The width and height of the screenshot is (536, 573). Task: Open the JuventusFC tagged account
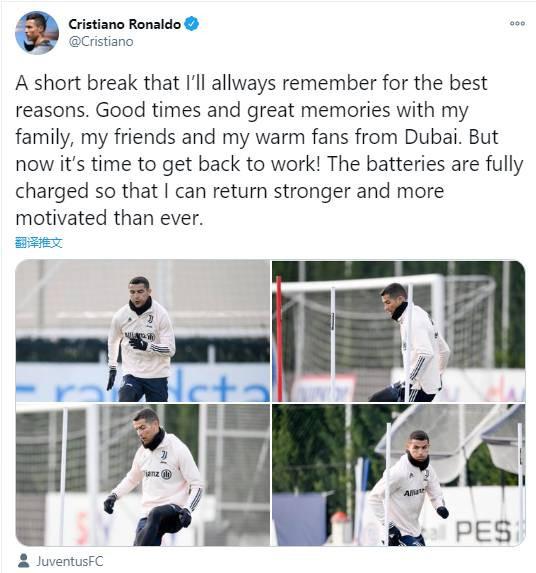tap(69, 561)
